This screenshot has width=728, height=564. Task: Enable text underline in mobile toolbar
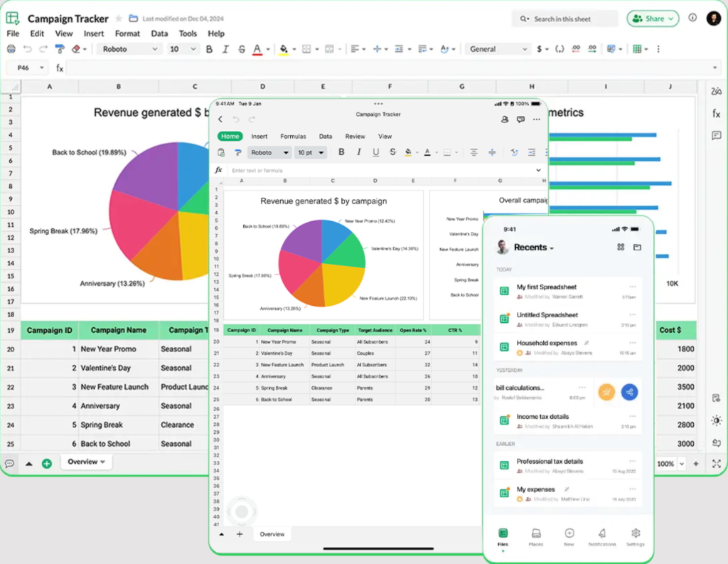(x=375, y=152)
